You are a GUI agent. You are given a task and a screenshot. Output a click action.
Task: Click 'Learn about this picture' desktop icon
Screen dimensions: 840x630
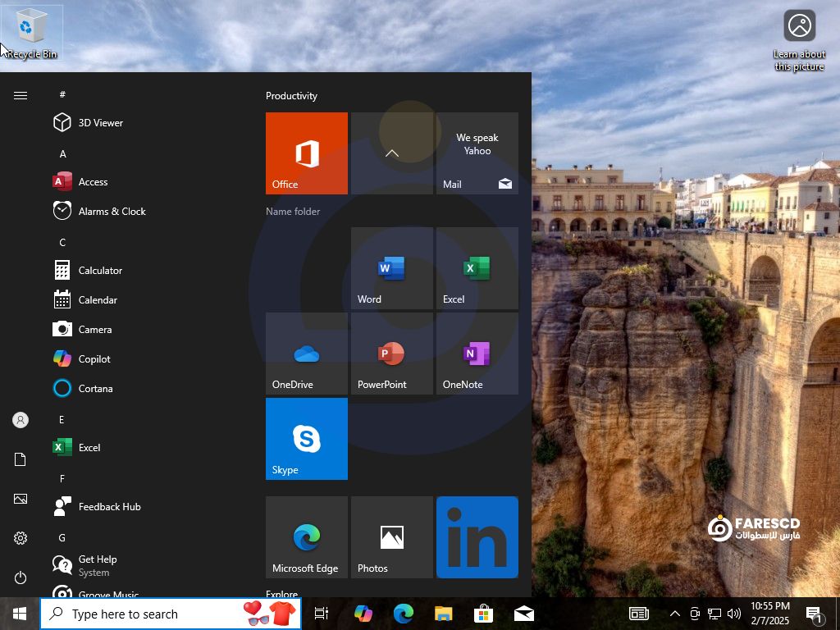pos(799,41)
